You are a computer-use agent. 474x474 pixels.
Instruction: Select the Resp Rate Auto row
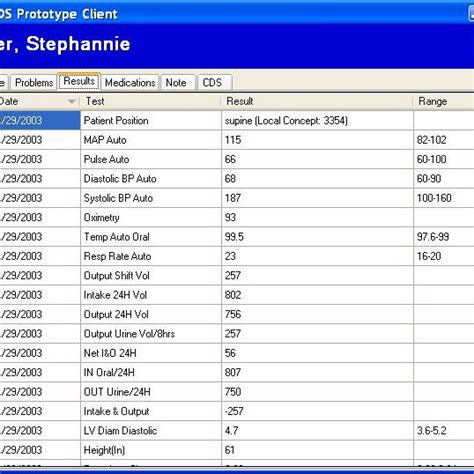pos(237,256)
